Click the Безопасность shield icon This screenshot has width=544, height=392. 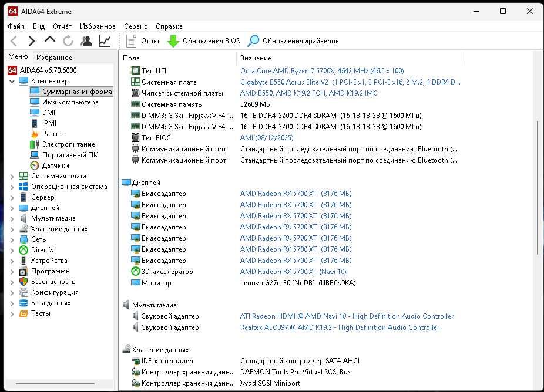click(23, 282)
